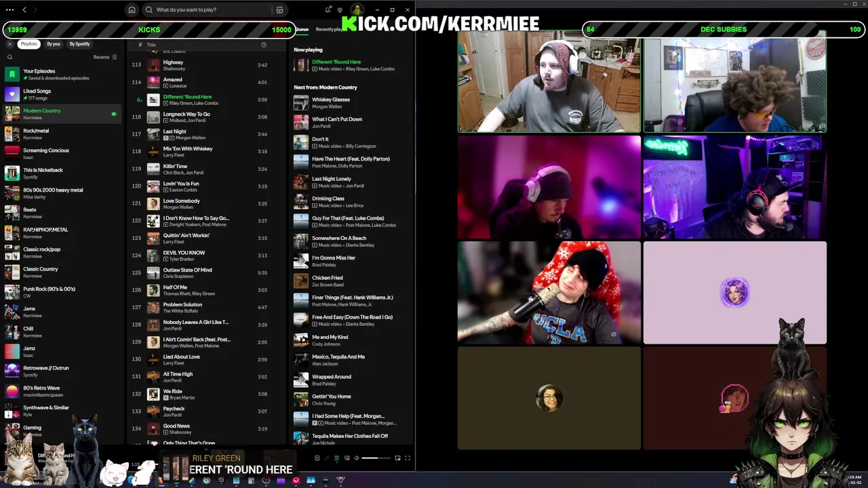
Task: Switch to the Recently played tab
Action: tap(329, 29)
